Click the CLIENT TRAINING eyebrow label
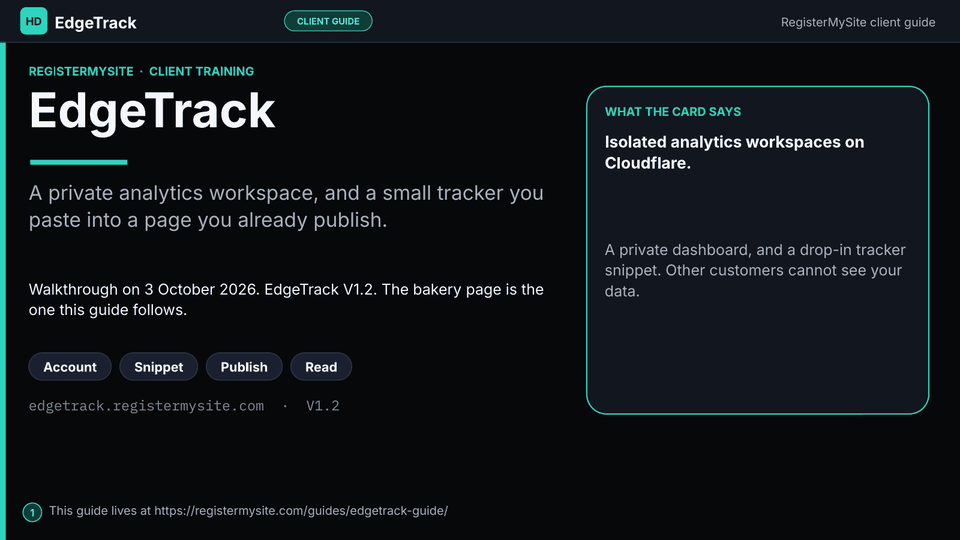 (201, 72)
